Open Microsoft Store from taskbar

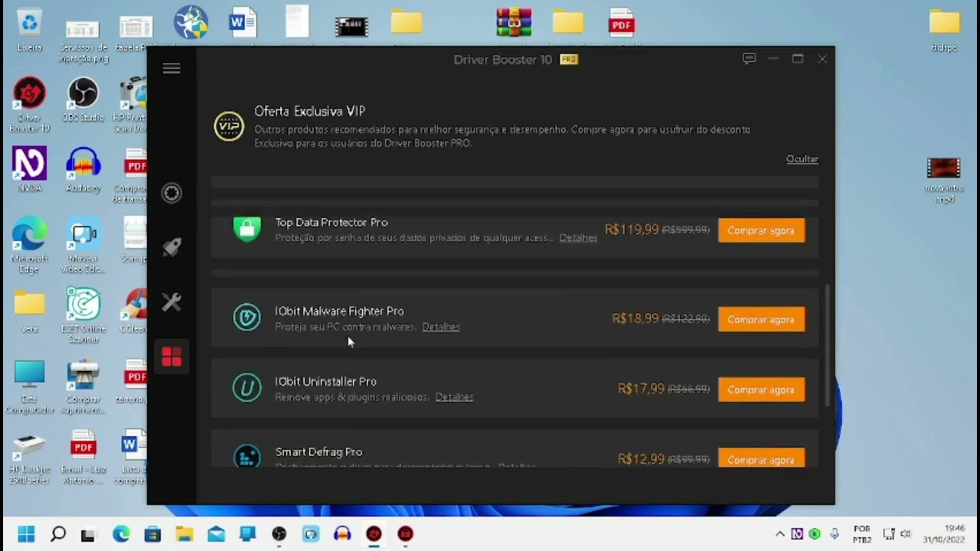(x=152, y=534)
